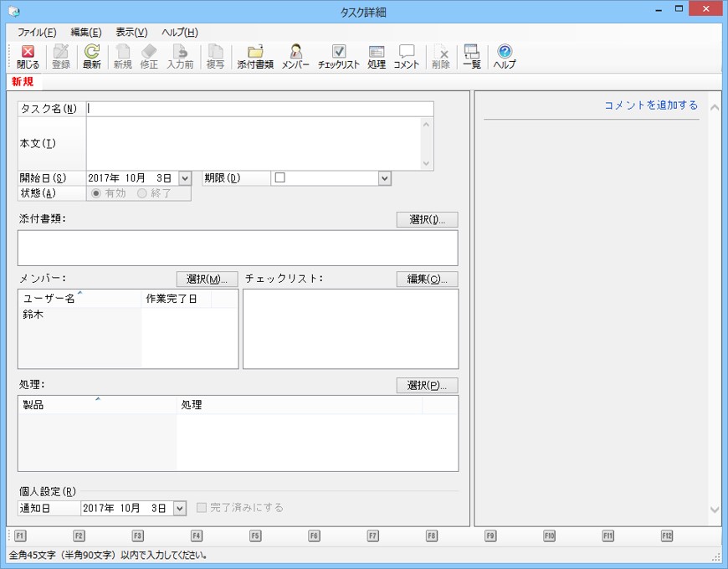
Task: Open the ファイル(F) menu
Action: pyautogui.click(x=37, y=32)
